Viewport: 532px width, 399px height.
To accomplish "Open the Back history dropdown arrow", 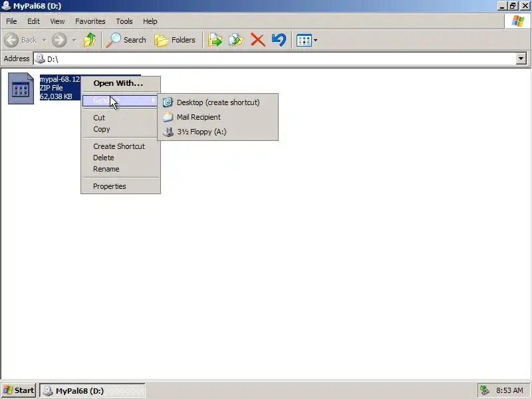I will coord(44,40).
